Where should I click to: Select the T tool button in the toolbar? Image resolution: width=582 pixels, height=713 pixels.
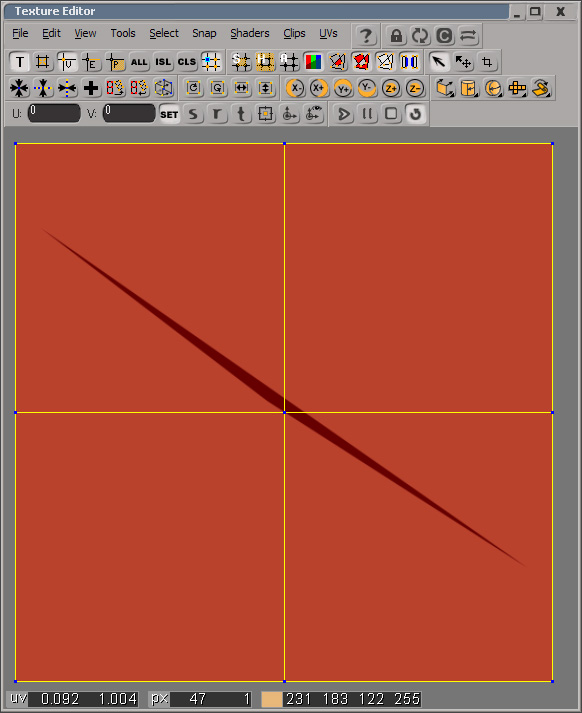click(20, 62)
